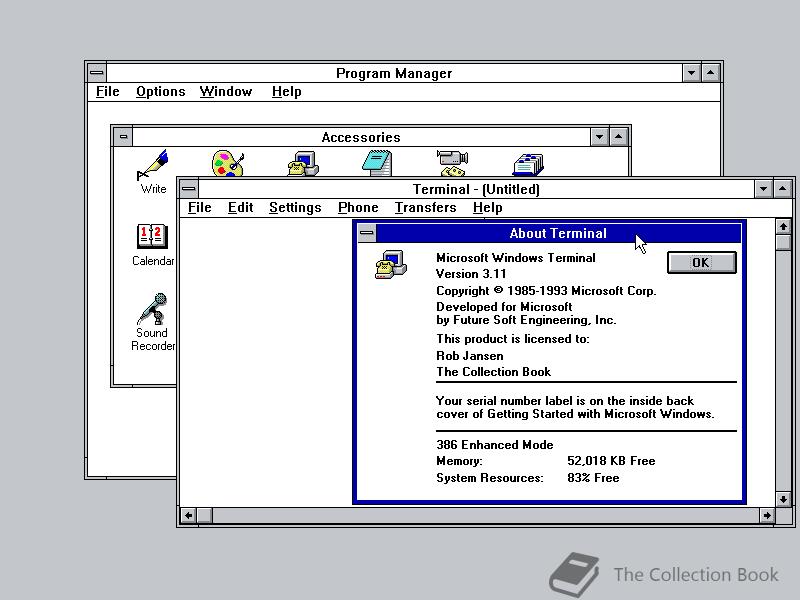The height and width of the screenshot is (600, 800).
Task: Open Terminal Help menu
Action: [x=487, y=208]
